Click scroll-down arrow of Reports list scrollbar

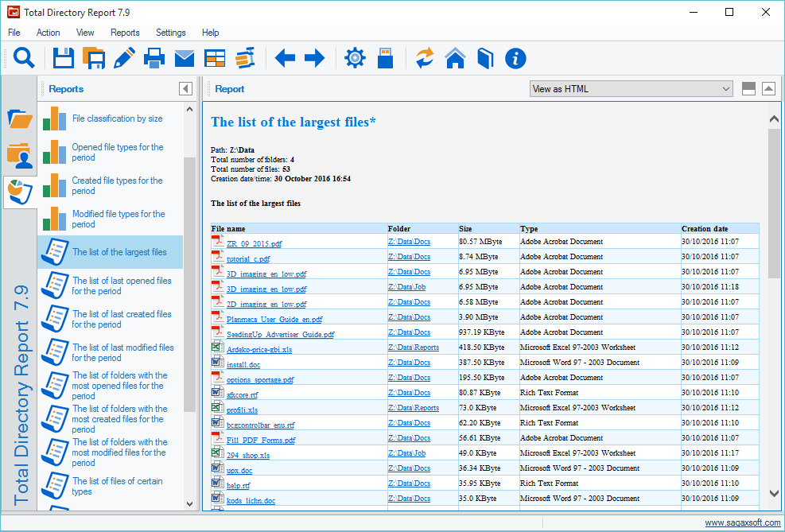pos(190,503)
